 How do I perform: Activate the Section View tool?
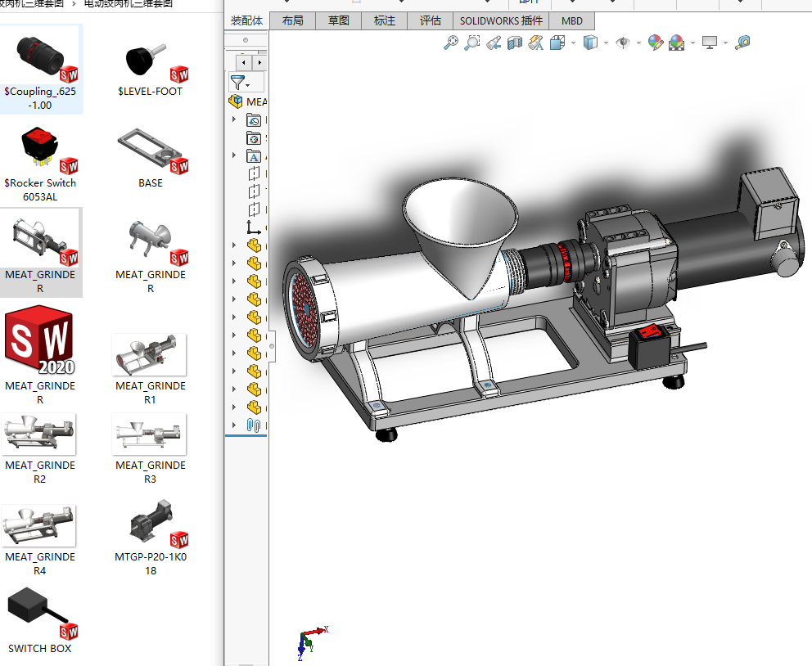tap(515, 43)
